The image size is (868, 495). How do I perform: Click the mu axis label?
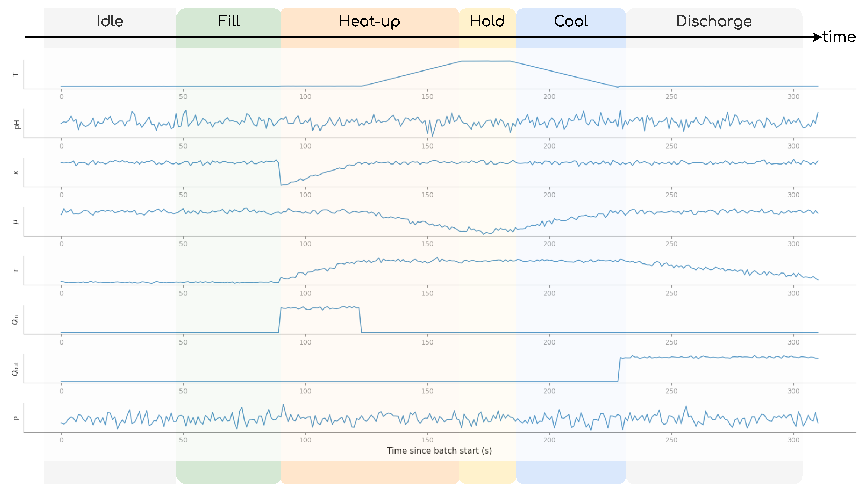pos(15,222)
